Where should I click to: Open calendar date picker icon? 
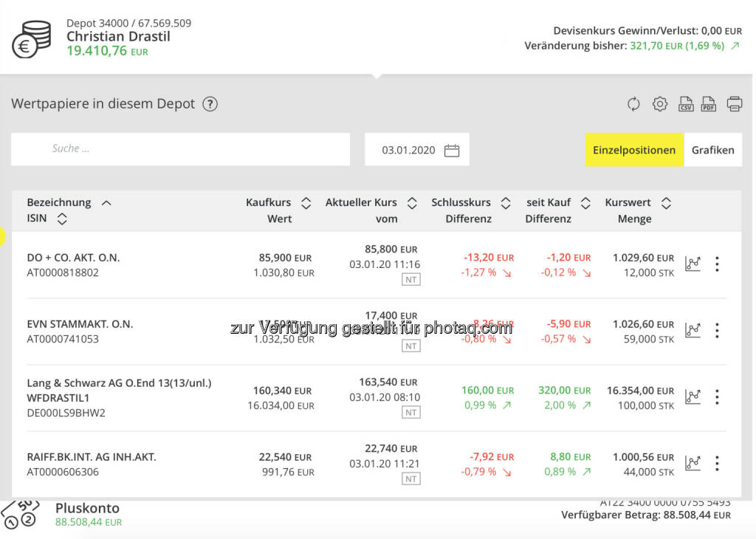(452, 151)
